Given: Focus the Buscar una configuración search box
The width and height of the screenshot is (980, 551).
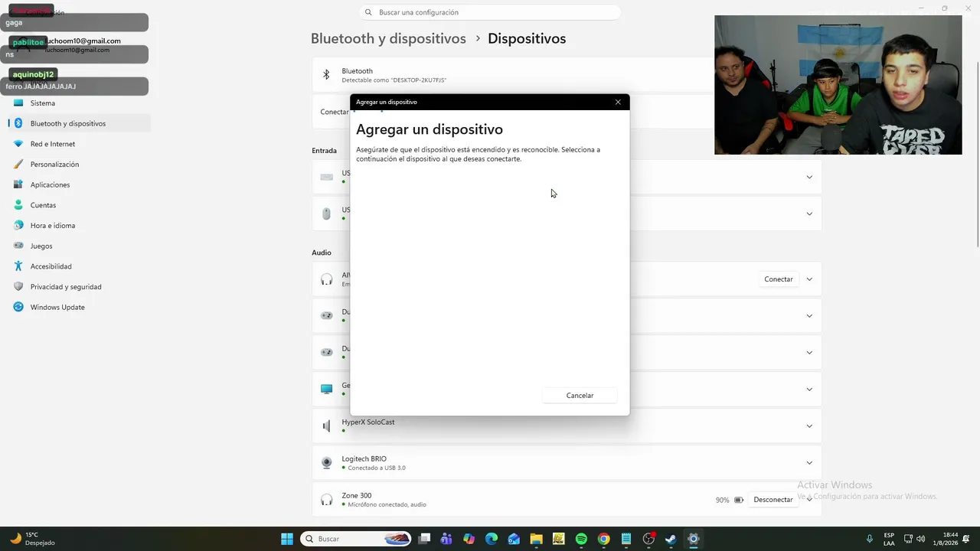Looking at the screenshot, I should pos(490,12).
